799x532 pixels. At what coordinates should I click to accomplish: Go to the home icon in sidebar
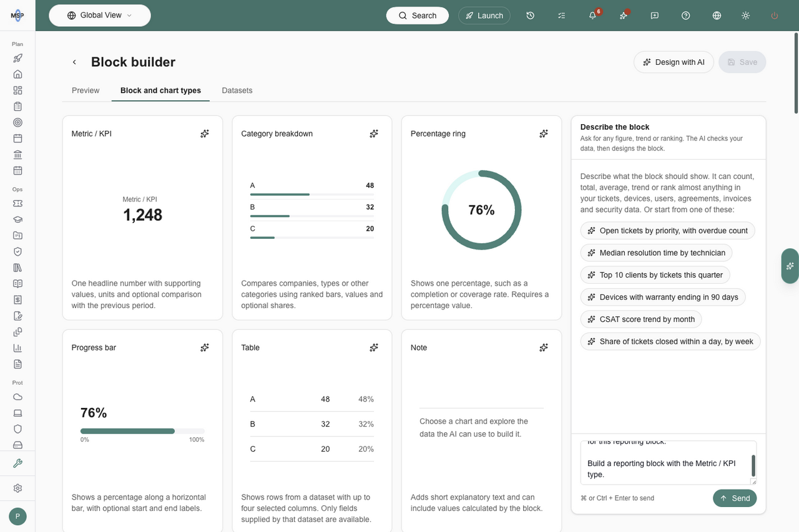17,74
